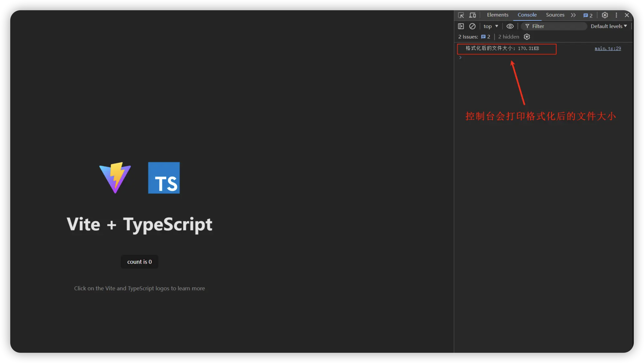Viewport: 644px width, 363px height.
Task: Show the console sidebar
Action: tap(461, 26)
